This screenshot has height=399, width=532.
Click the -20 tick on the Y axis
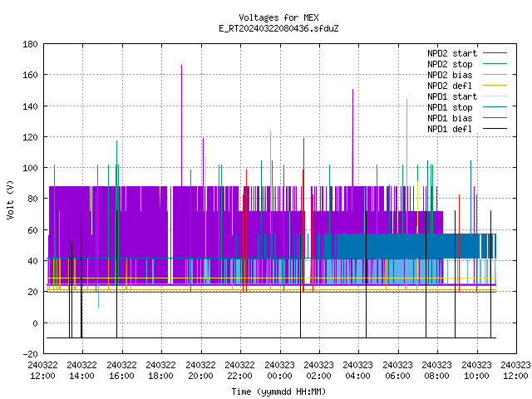tap(30, 354)
